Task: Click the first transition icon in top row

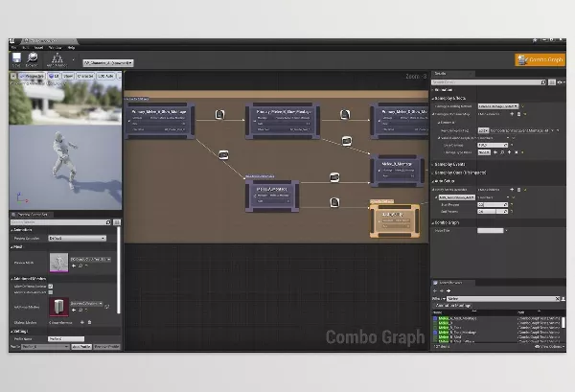Action: tap(219, 114)
